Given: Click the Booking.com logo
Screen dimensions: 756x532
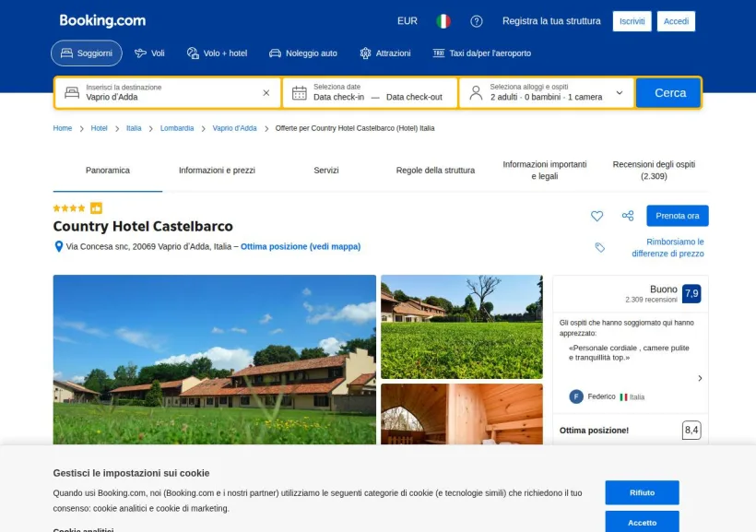Looking at the screenshot, I should 102,20.
